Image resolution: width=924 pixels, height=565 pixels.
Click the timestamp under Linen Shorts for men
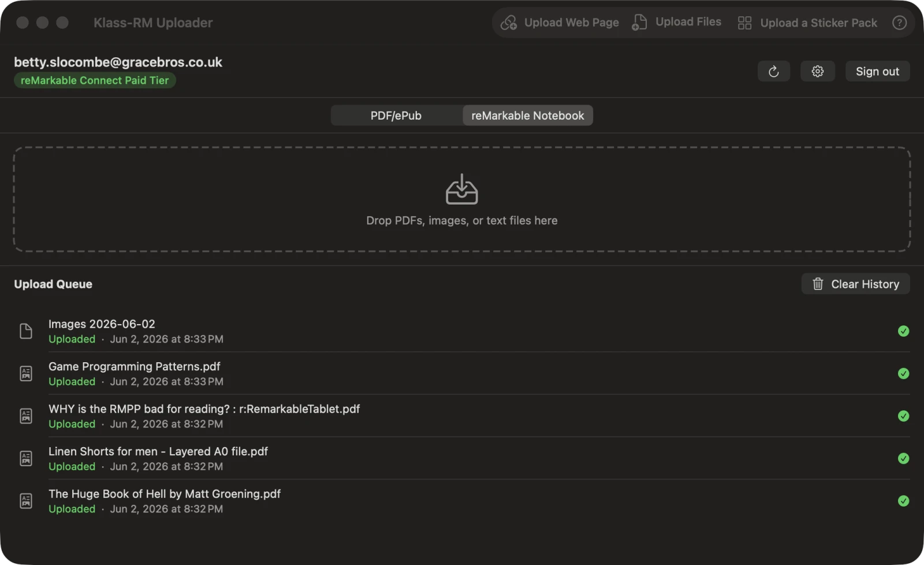coord(166,467)
